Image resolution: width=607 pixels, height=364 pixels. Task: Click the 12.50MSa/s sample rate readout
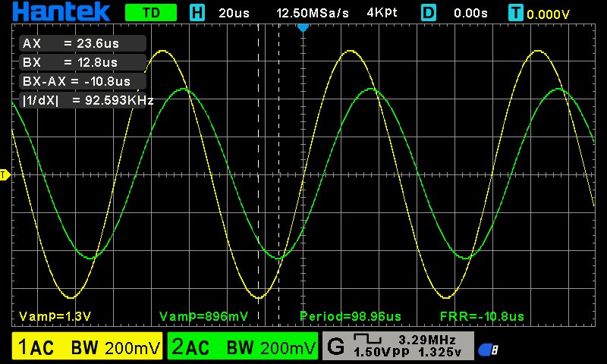(x=313, y=13)
